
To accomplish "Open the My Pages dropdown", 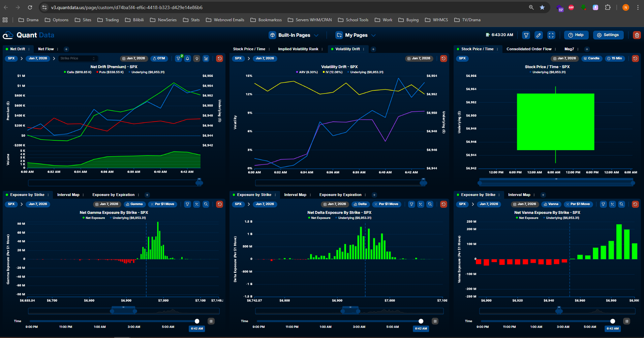I will [x=356, y=35].
